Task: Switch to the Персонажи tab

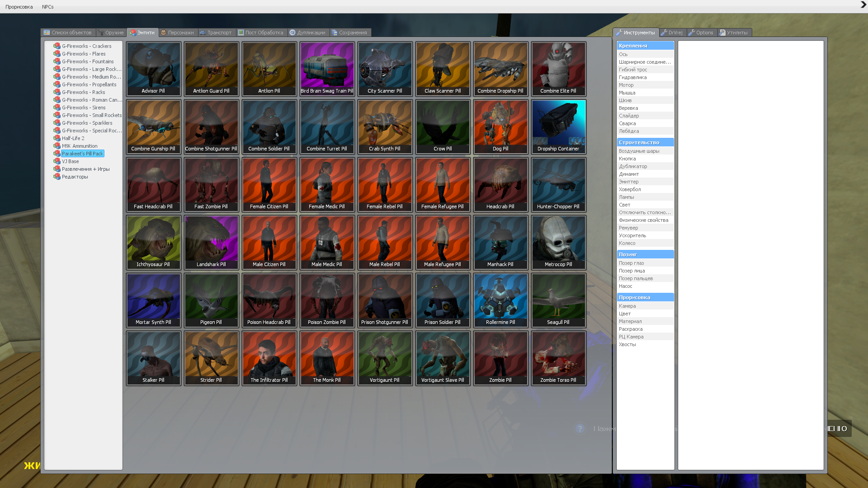Action: click(178, 33)
